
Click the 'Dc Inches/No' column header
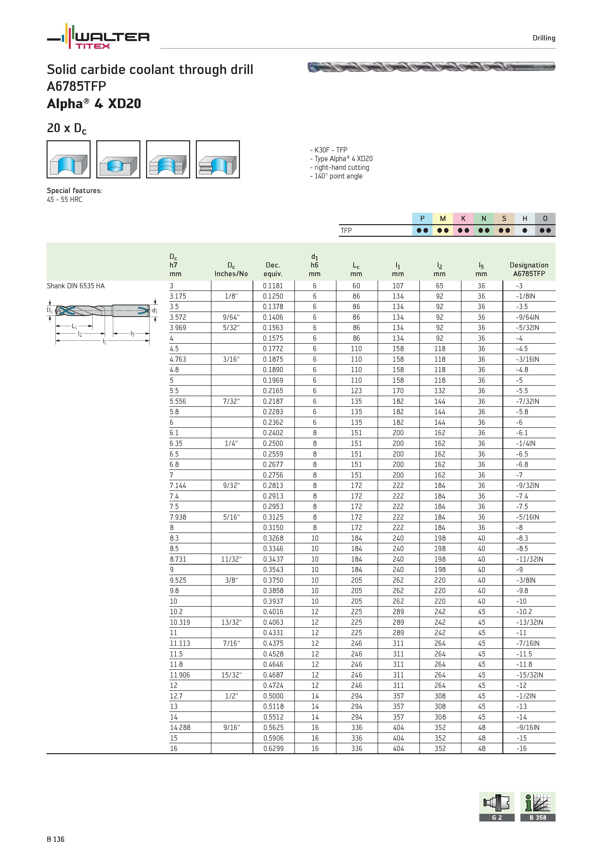click(x=231, y=269)
